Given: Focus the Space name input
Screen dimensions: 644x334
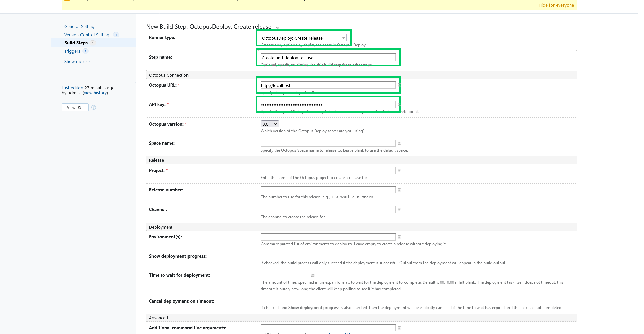Looking at the screenshot, I should [328, 143].
